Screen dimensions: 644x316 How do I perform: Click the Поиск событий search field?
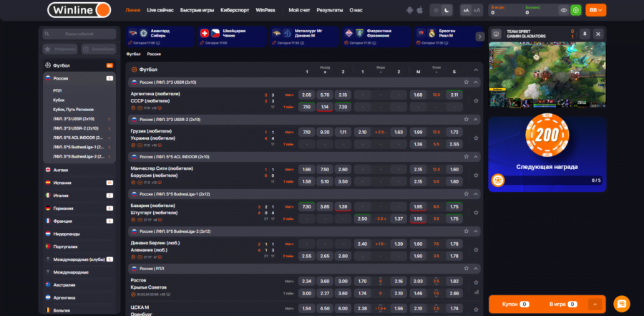click(x=79, y=34)
